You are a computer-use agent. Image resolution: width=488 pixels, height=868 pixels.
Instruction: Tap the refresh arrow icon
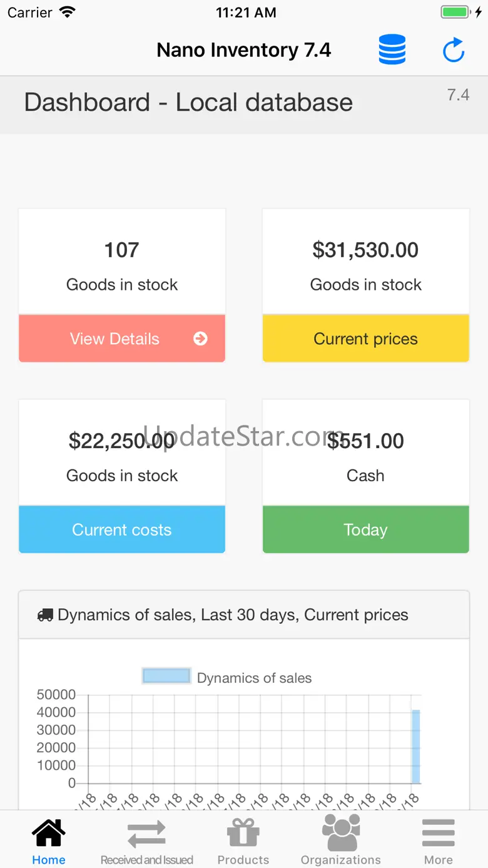click(x=454, y=50)
